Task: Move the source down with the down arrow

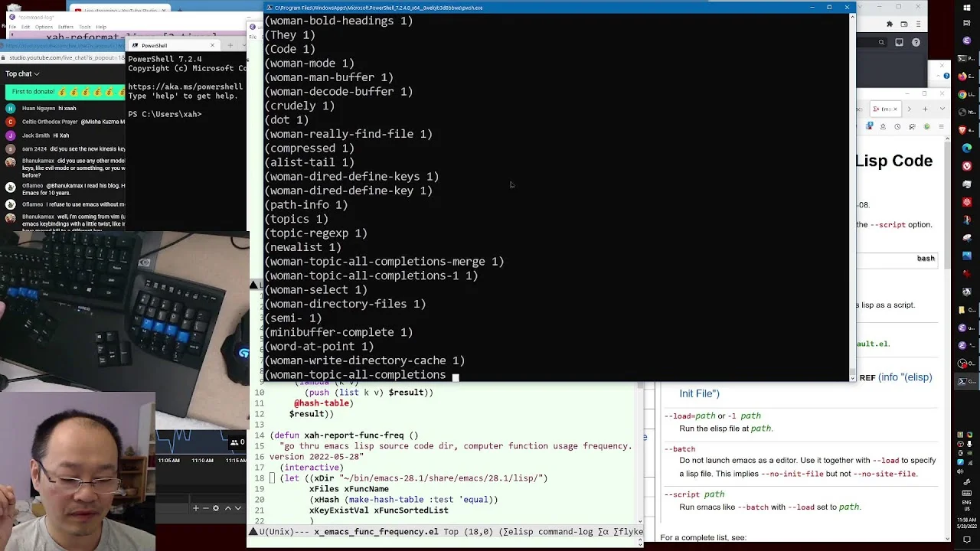Action: point(238,508)
